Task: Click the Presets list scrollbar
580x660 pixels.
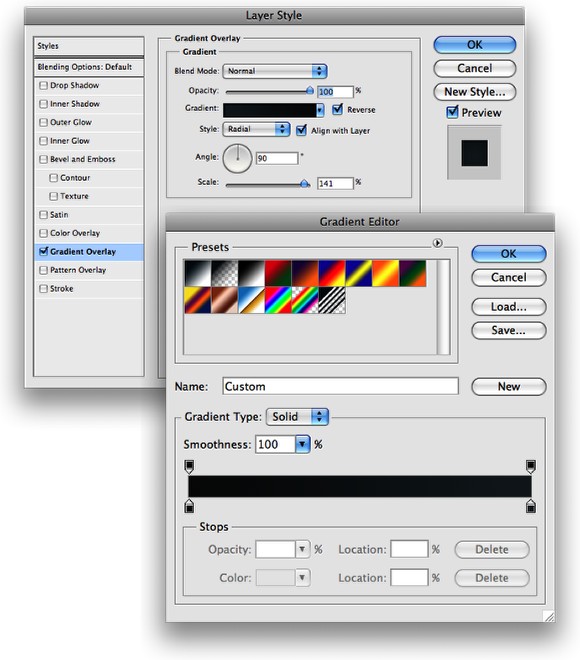Action: point(444,307)
